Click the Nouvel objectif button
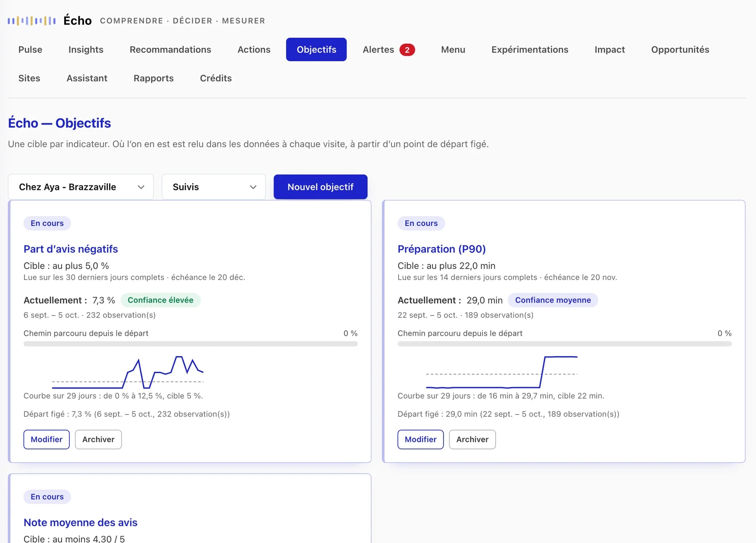The image size is (756, 543). pos(320,187)
